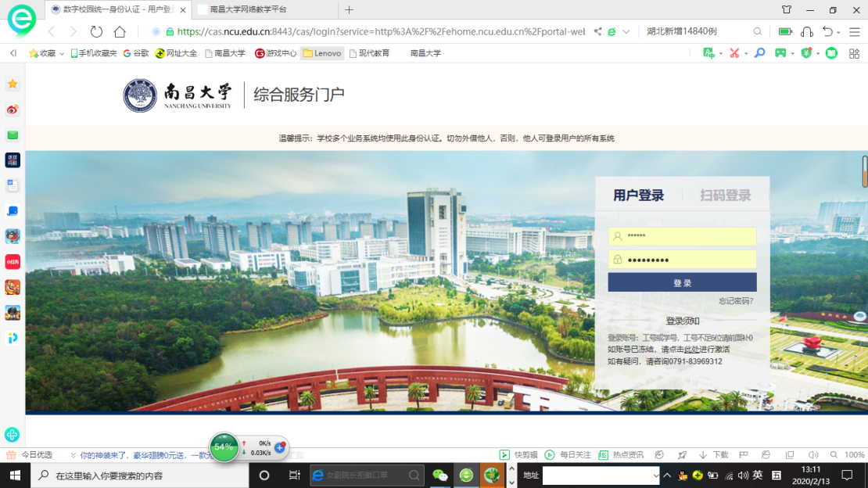
Task: Click the 忘记密码? link
Action: pos(735,301)
